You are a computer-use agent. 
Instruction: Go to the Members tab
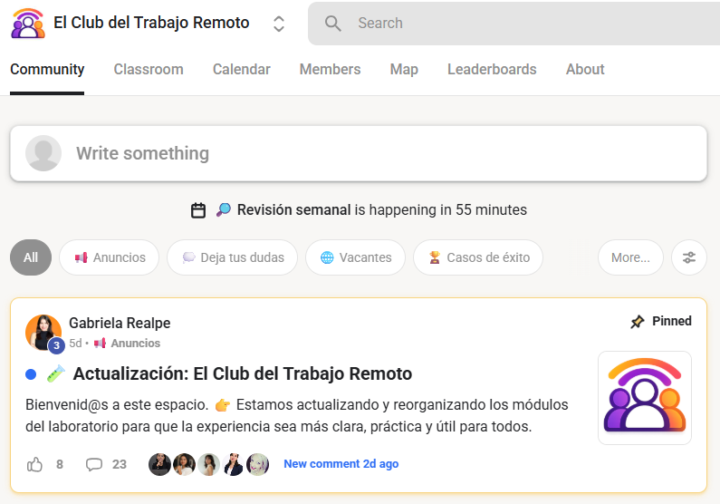pyautogui.click(x=330, y=69)
